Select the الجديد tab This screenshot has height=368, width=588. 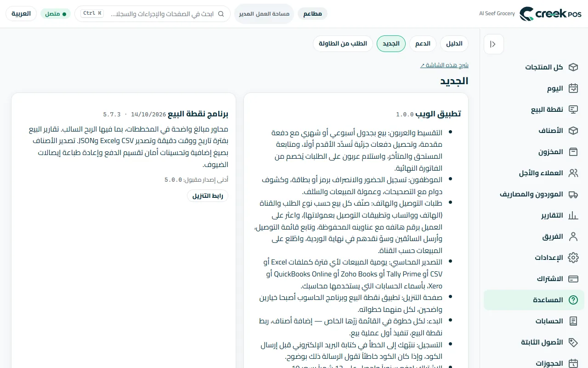tap(391, 44)
